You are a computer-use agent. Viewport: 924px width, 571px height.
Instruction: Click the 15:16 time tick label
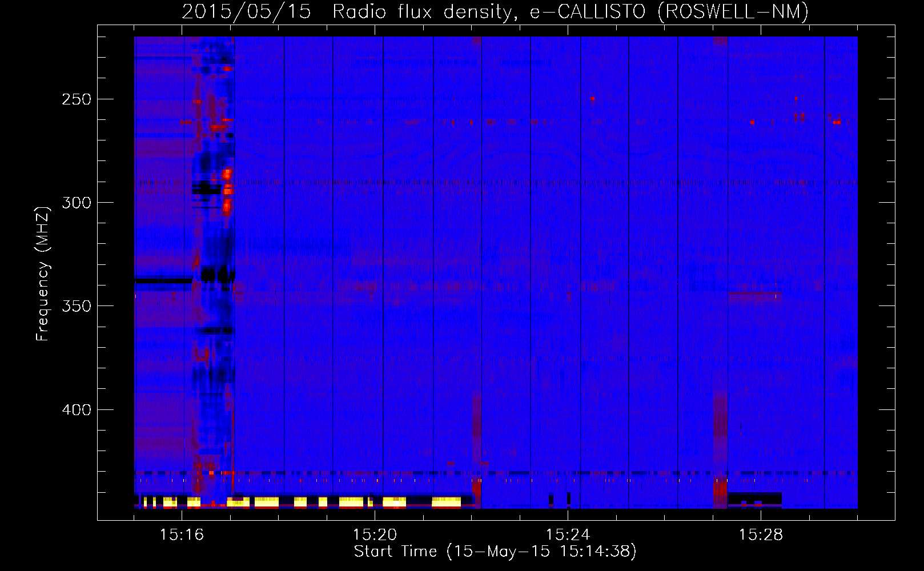coord(182,534)
